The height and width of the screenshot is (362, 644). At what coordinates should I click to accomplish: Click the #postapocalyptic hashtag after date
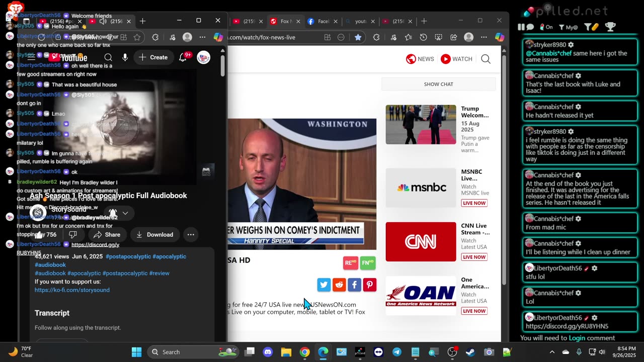pos(128,256)
